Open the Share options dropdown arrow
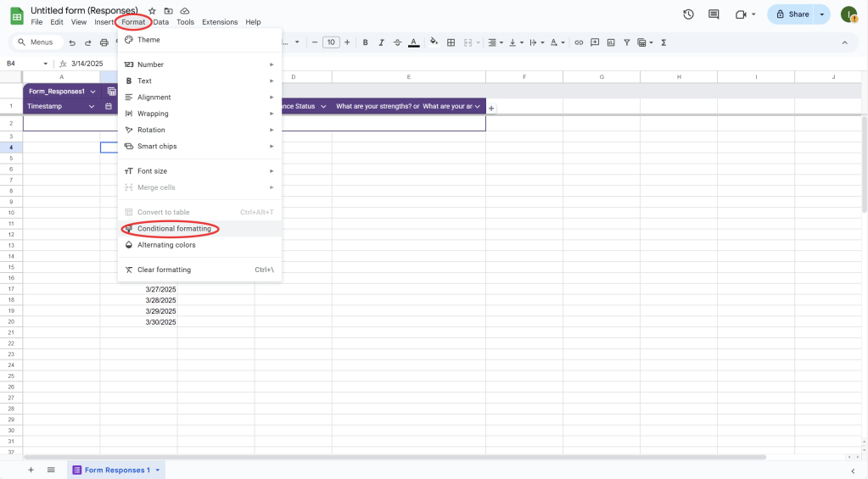 point(821,14)
